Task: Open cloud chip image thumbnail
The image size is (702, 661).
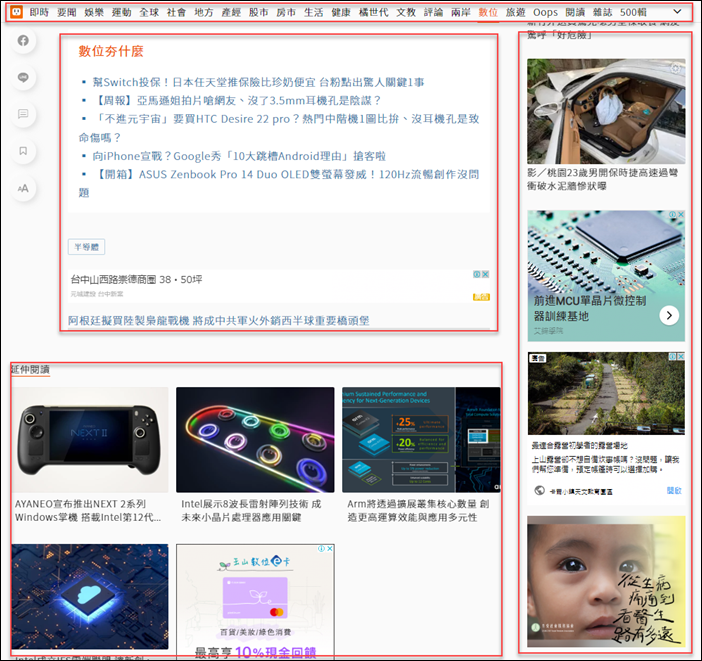Action: tap(90, 597)
